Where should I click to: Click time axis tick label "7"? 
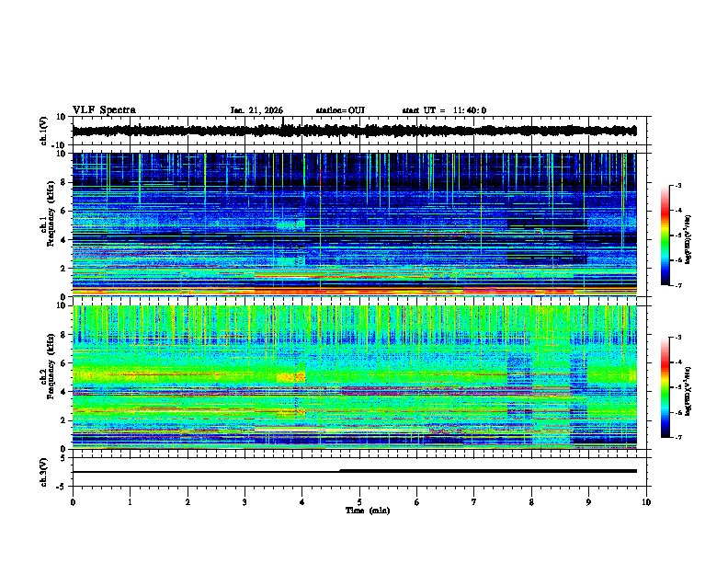click(x=474, y=502)
